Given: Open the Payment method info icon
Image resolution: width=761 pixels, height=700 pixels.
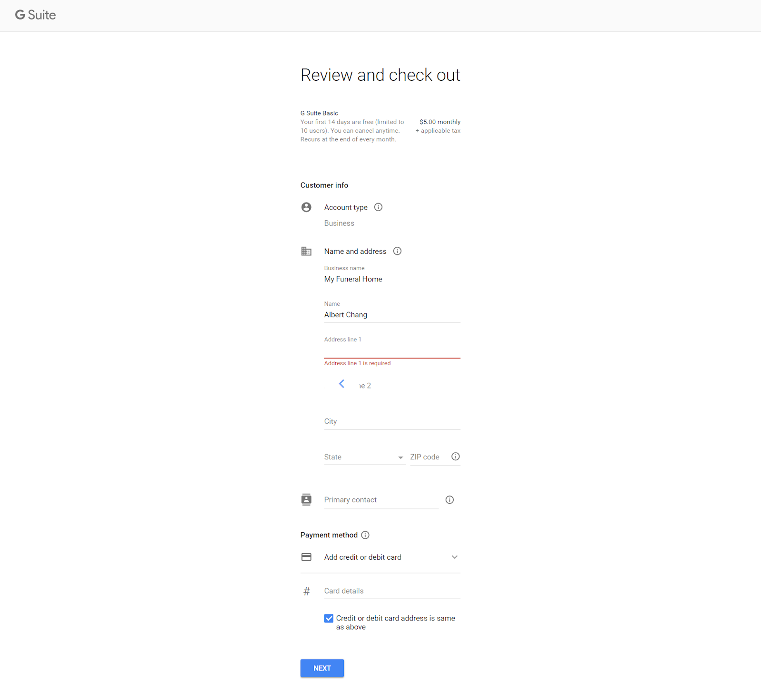Looking at the screenshot, I should [x=365, y=535].
